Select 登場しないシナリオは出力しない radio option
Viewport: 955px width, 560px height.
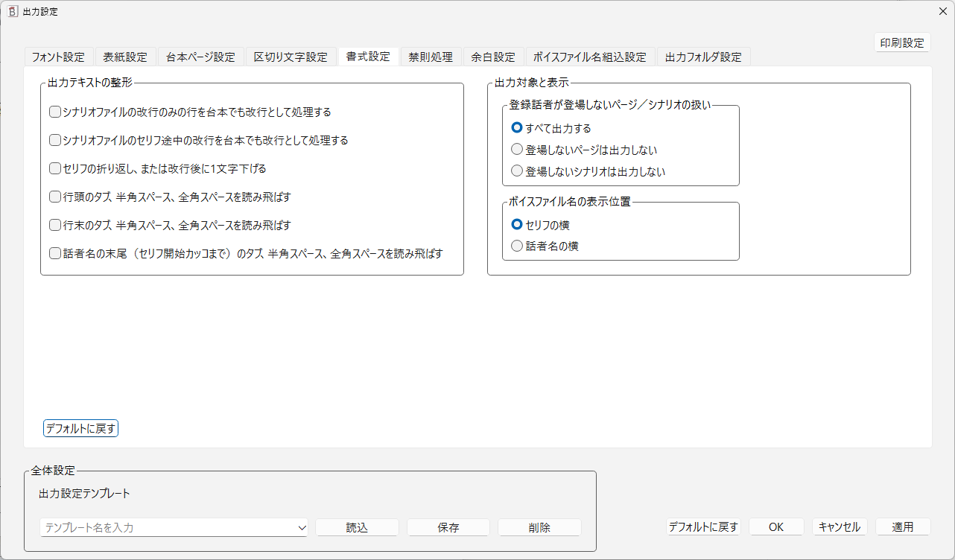coord(517,171)
